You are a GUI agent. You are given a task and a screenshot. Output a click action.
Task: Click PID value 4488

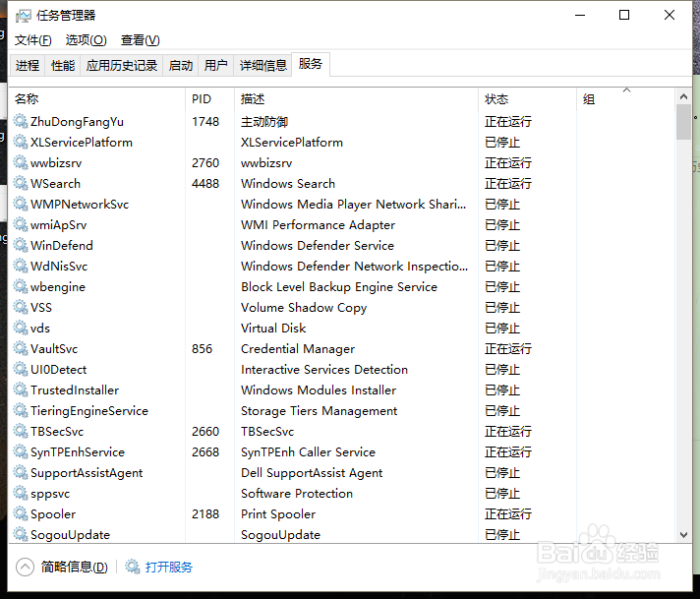pos(205,184)
